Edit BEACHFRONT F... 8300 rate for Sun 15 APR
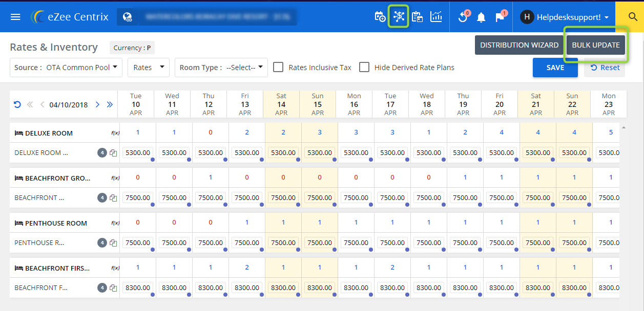Screen dimensions: 644x311 pyautogui.click(x=320, y=287)
